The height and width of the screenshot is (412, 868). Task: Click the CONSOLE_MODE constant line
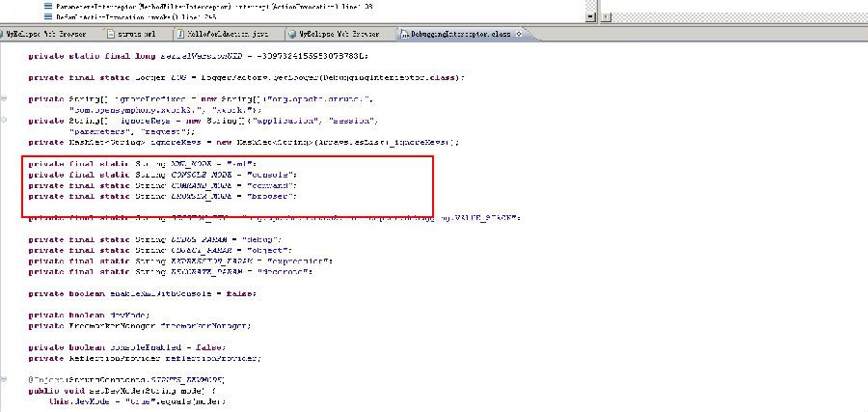click(163, 175)
